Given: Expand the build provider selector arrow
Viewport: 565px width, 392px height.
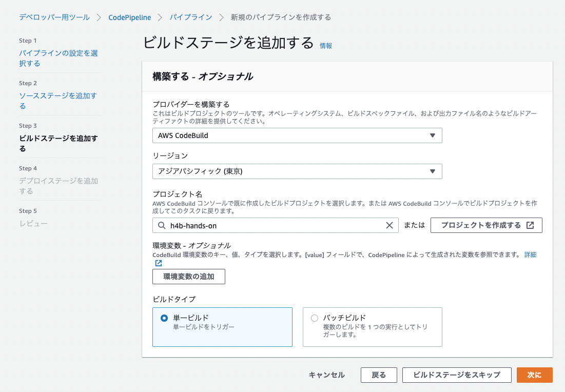Looking at the screenshot, I should pyautogui.click(x=434, y=135).
